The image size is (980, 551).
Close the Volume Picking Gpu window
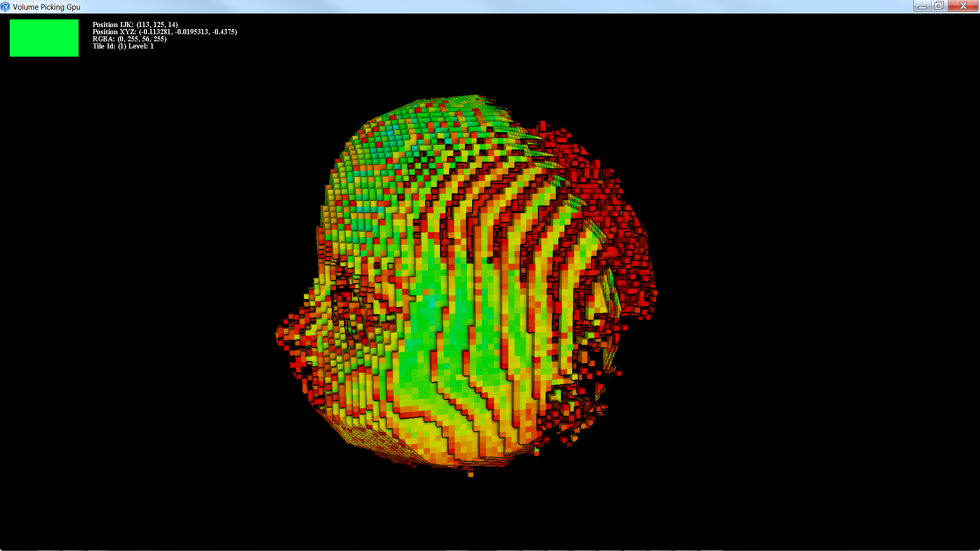coord(963,6)
